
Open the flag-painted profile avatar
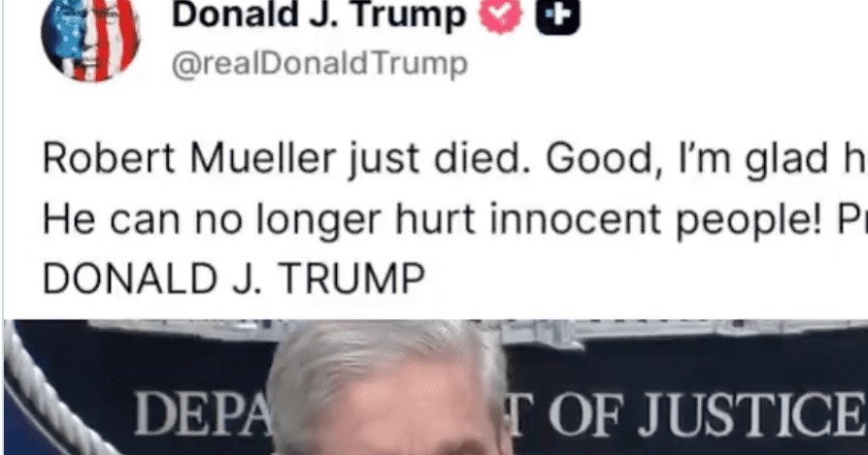[91, 38]
